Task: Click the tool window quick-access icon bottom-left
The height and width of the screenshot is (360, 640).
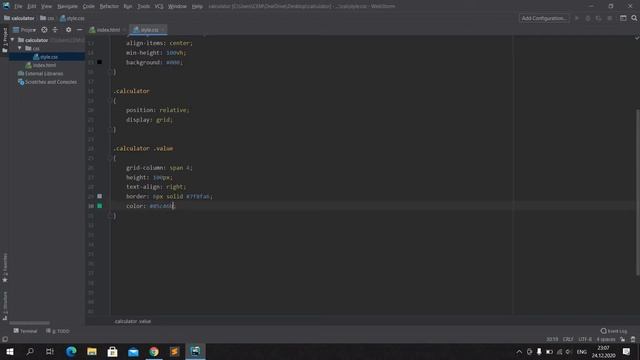Action: click(x=4, y=339)
